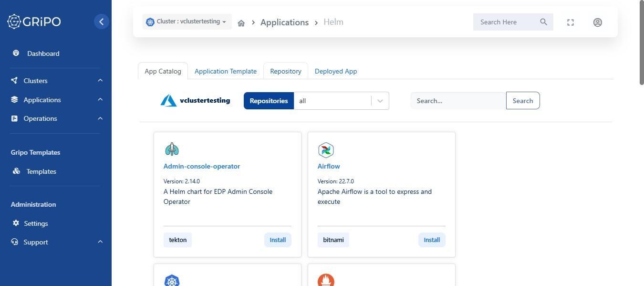The width and height of the screenshot is (644, 286).
Task: Expand the Support menu chevron
Action: (100, 242)
